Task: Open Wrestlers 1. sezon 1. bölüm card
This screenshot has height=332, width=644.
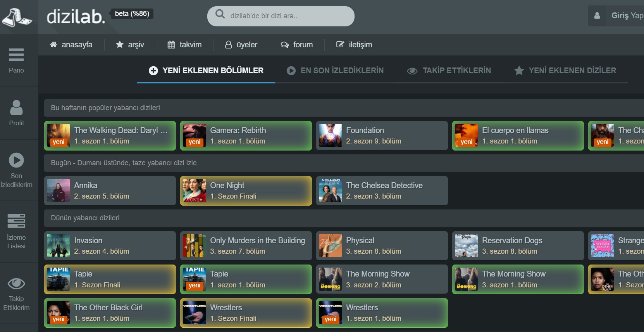Action: coord(382,313)
